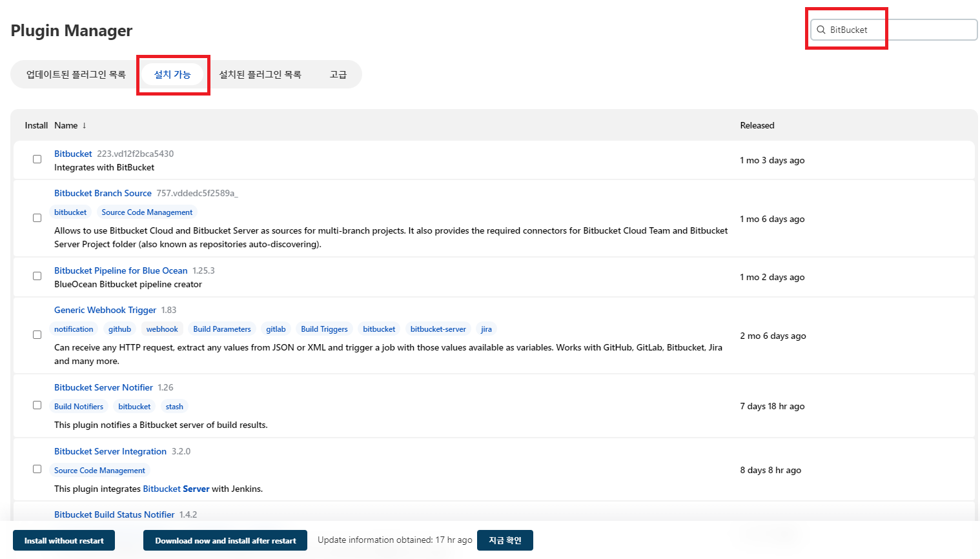Open the 업데이트된 플러그인 목록 tab

click(x=76, y=74)
